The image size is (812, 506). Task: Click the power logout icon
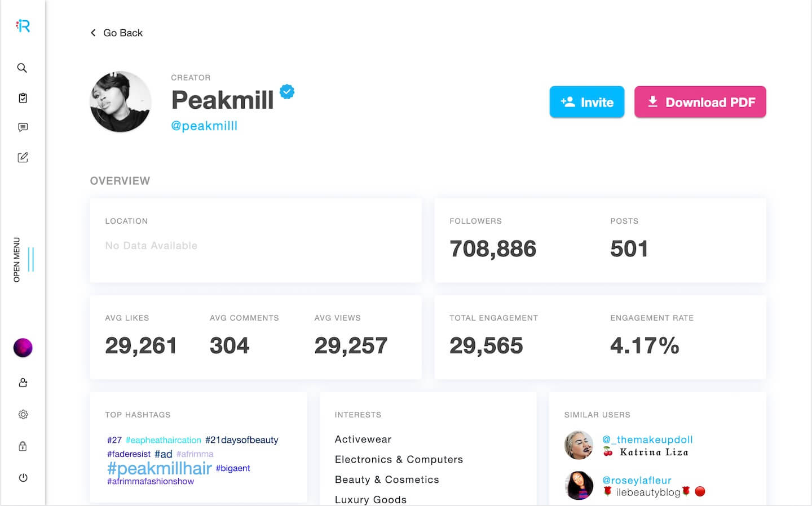[23, 477]
